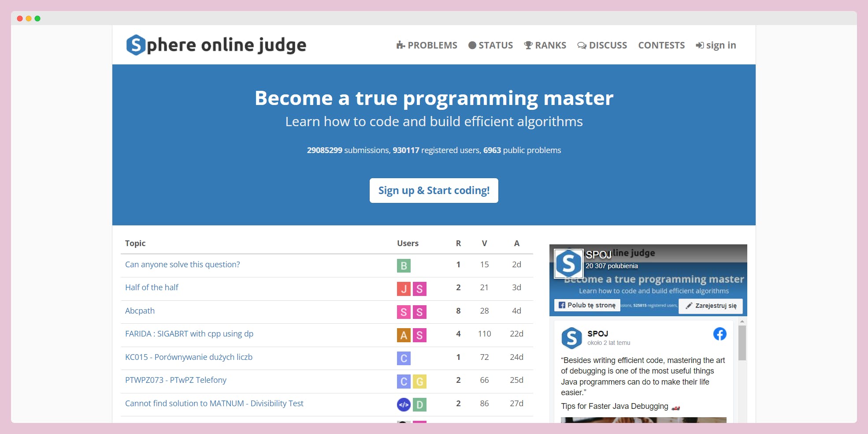Click the C avatar in KC015 row
Viewport: 868px width, 434px height.
(404, 358)
